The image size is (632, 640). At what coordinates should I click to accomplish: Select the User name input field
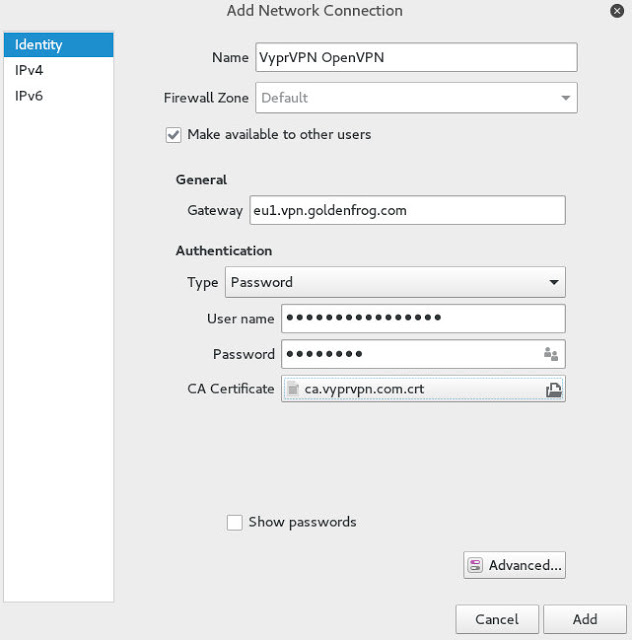424,318
